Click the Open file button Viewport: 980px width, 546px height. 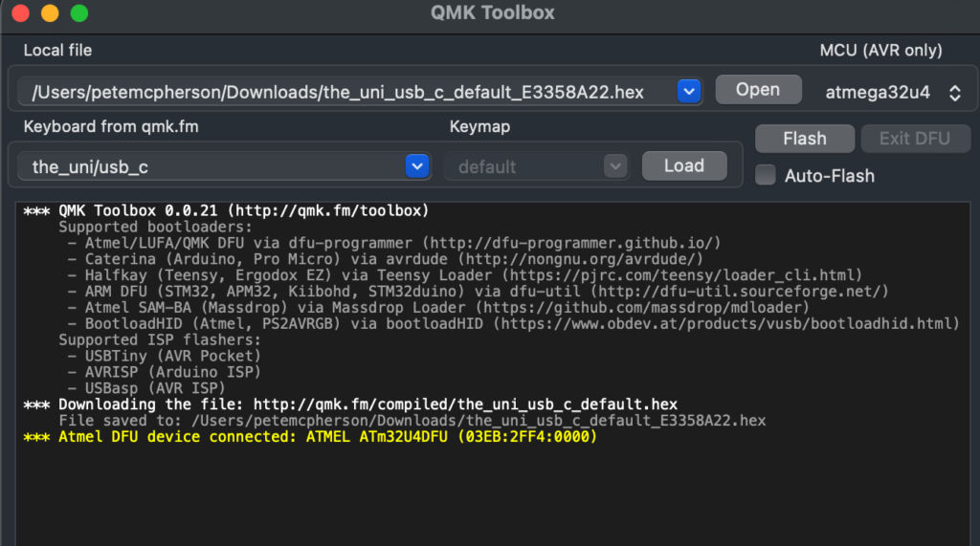click(x=758, y=90)
